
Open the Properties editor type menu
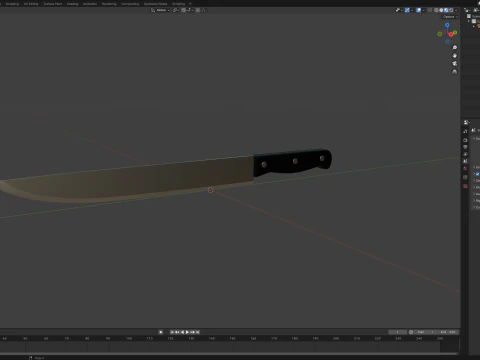[x=466, y=122]
